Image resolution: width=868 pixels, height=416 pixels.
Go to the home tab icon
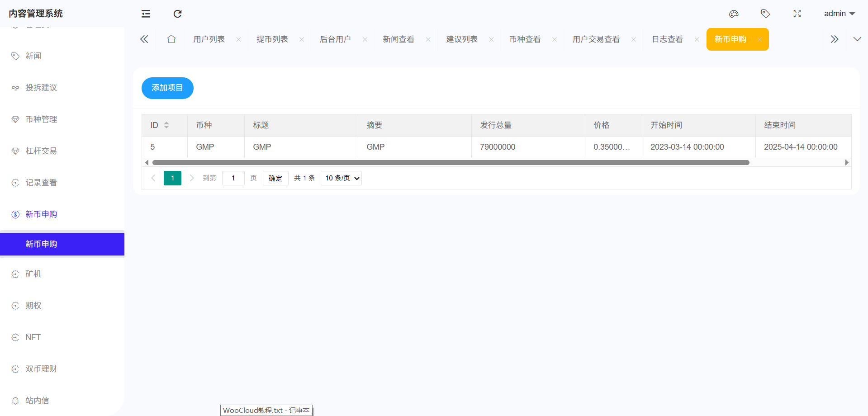click(x=171, y=39)
